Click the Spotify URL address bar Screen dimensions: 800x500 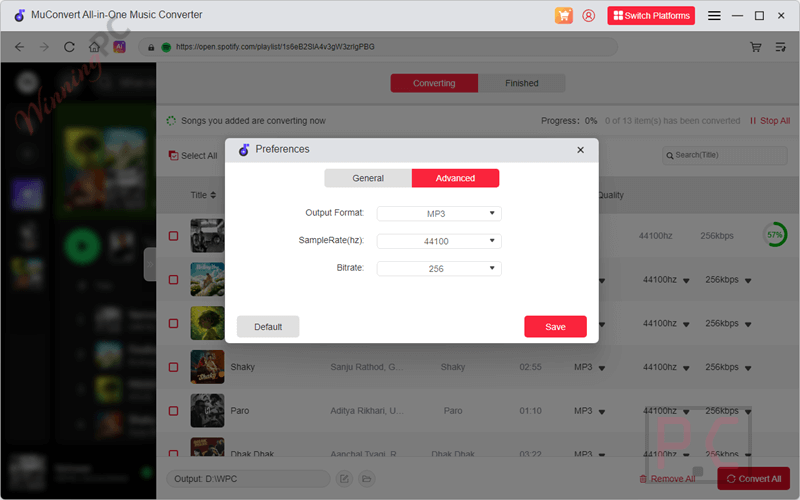(378, 47)
